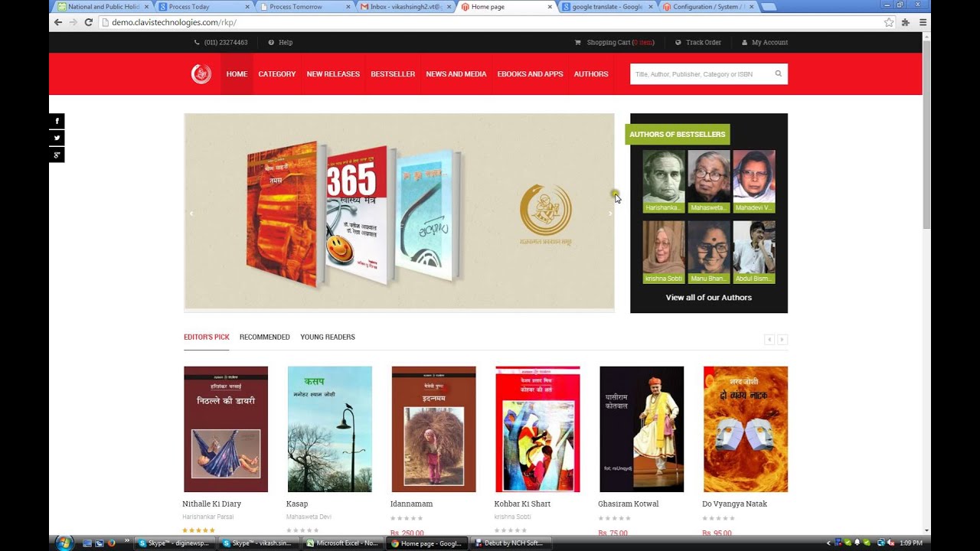The image size is (980, 551).
Task: Go to next carousel slide
Action: (x=610, y=214)
